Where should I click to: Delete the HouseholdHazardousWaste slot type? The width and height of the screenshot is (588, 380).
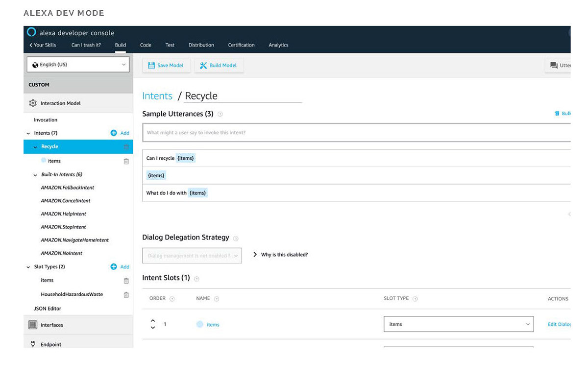pyautogui.click(x=126, y=295)
